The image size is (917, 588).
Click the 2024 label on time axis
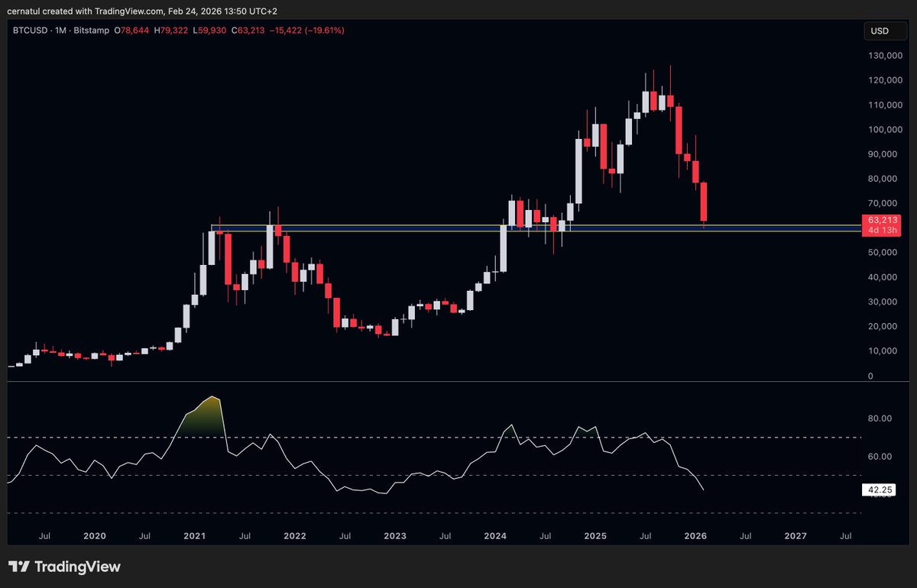pyautogui.click(x=495, y=536)
